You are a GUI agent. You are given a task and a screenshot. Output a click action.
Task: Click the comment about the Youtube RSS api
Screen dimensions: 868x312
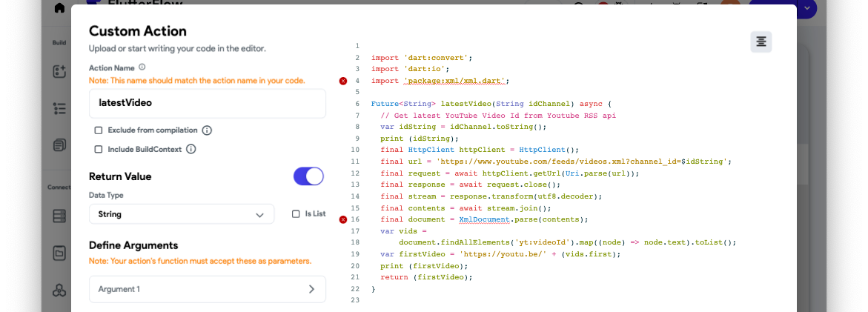click(x=498, y=116)
